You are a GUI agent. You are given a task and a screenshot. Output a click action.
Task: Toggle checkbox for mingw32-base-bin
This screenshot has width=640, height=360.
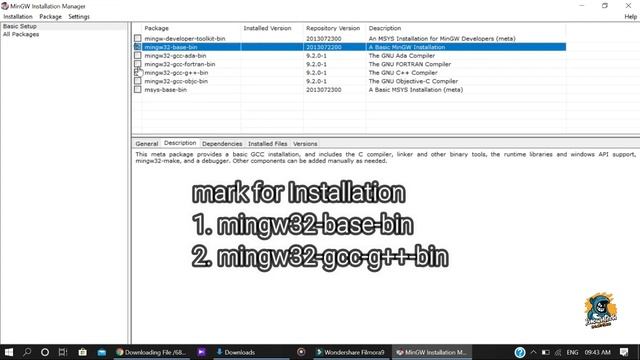(x=138, y=47)
